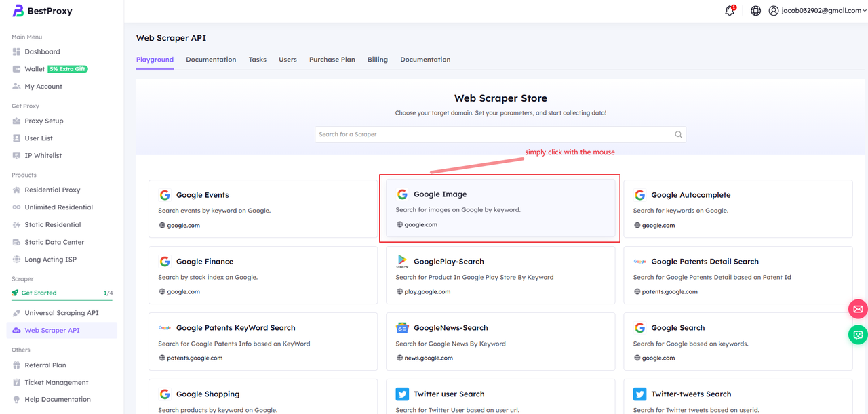Switch to the Tasks tab
Screen dimensions: 868x414
coord(258,60)
